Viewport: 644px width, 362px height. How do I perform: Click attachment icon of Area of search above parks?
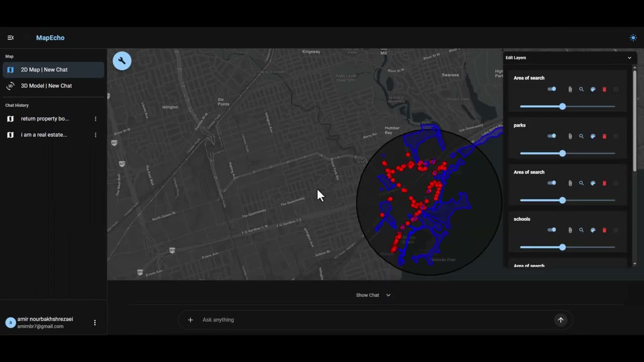click(x=570, y=89)
